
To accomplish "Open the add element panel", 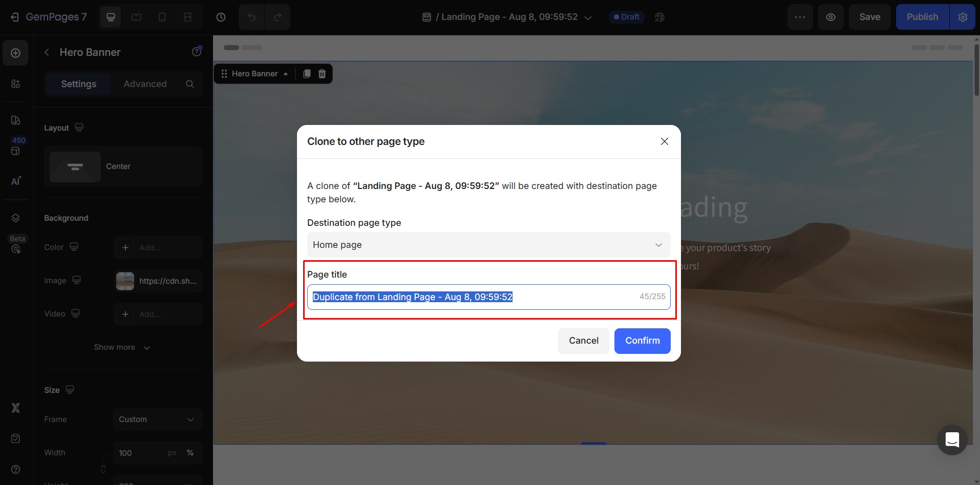I will [x=15, y=53].
